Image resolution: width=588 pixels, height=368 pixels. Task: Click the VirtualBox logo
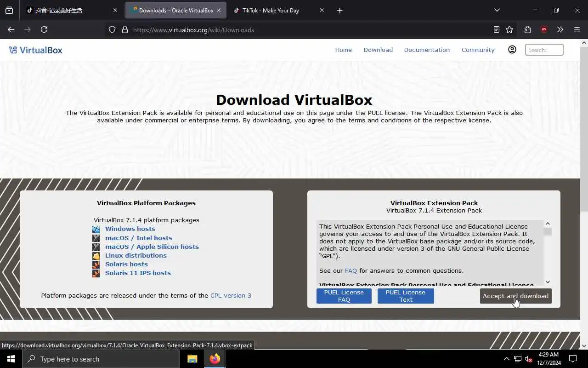[35, 50]
